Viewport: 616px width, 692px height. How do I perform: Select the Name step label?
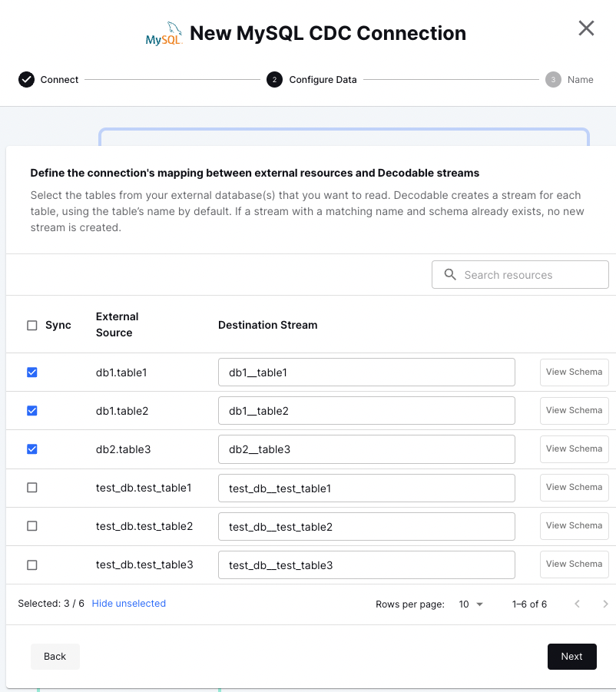point(580,79)
